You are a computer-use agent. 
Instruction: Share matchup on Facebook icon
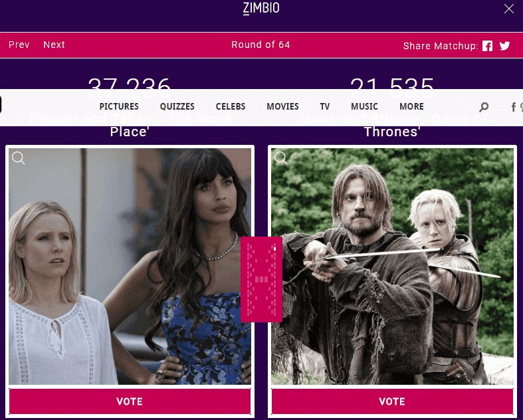click(x=487, y=46)
